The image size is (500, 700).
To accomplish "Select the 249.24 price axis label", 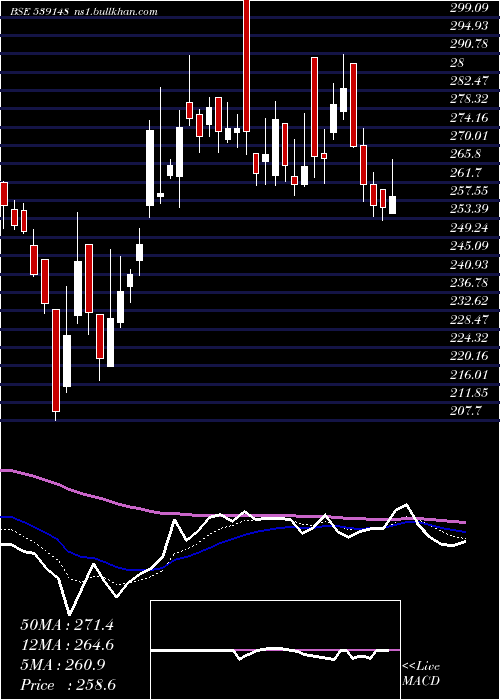I will (x=469, y=228).
